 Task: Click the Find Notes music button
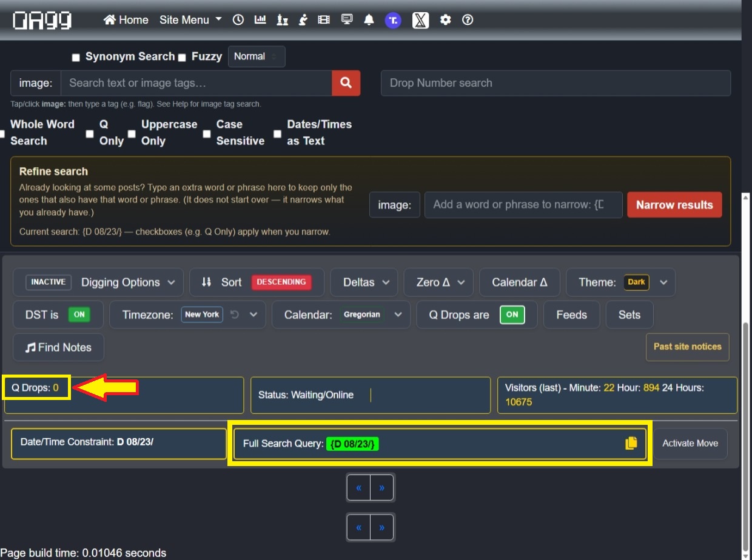58,348
